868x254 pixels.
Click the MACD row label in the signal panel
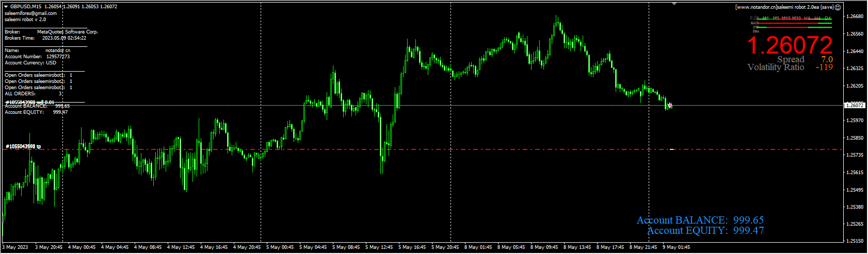click(754, 23)
